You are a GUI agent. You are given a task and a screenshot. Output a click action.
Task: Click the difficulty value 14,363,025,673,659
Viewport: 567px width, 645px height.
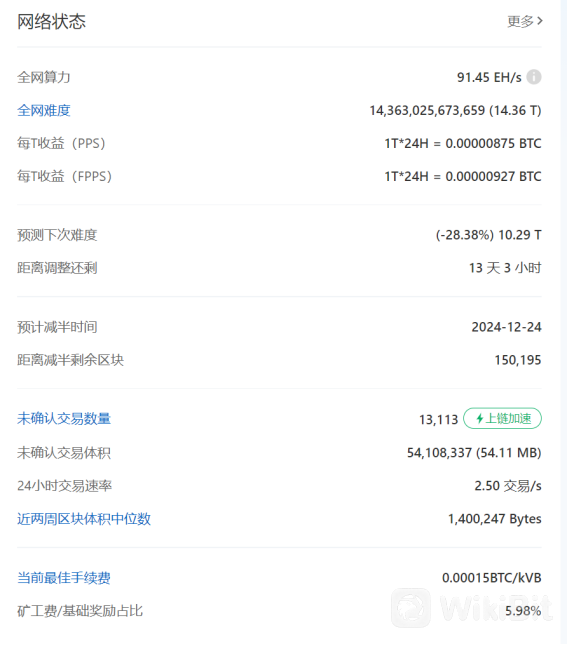(x=427, y=111)
